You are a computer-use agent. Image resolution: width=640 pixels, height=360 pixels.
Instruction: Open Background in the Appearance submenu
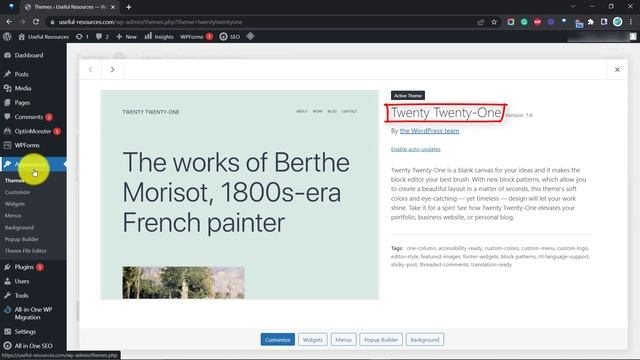[19, 227]
